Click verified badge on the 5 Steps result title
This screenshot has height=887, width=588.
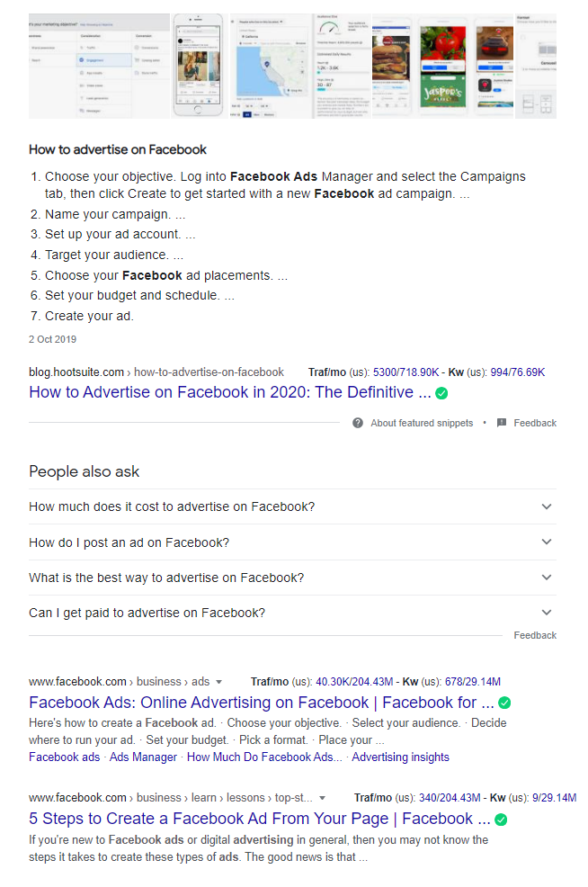click(501, 820)
